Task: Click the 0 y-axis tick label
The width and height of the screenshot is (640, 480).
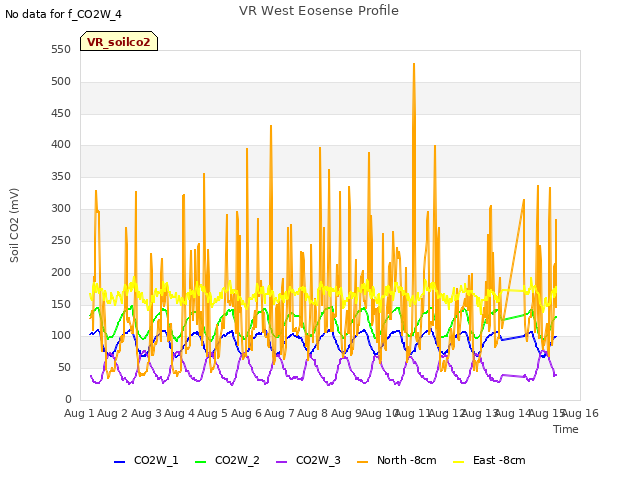Action: [x=68, y=399]
